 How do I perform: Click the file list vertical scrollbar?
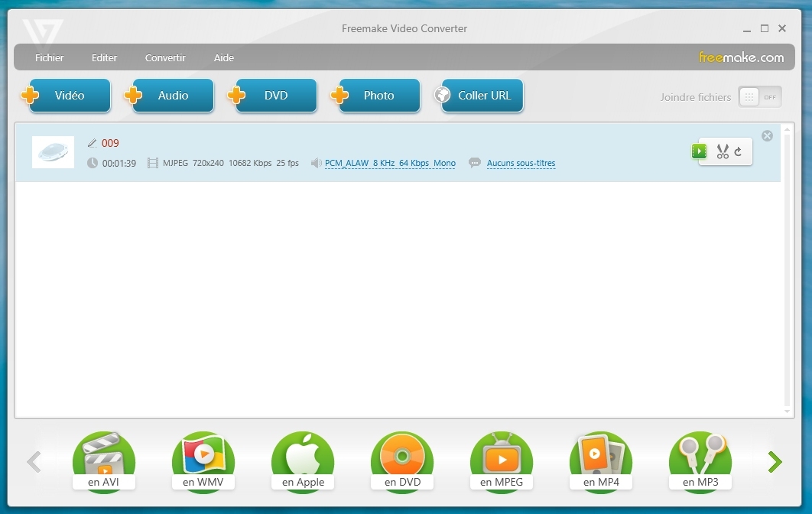787,269
